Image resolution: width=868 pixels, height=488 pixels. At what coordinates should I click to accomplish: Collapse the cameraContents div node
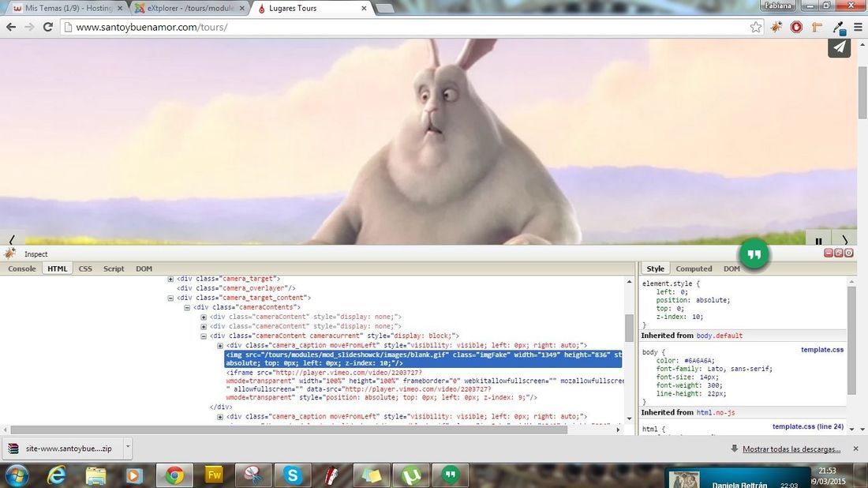[187, 307]
